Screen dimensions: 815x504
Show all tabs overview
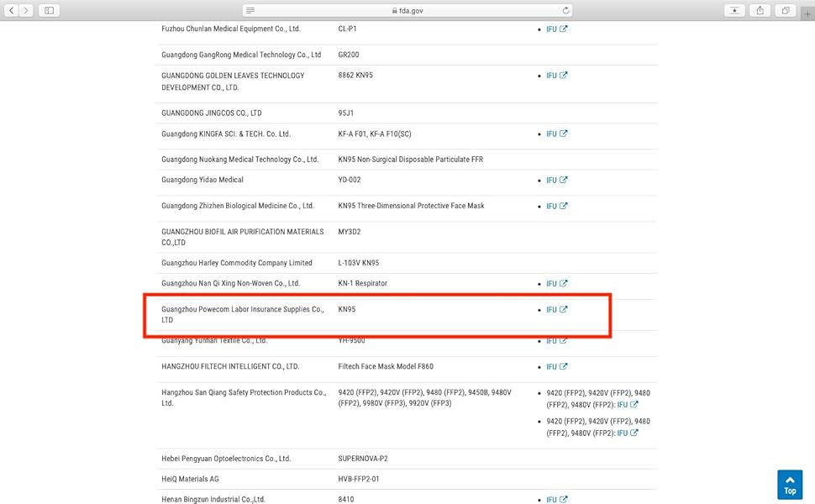coord(786,10)
